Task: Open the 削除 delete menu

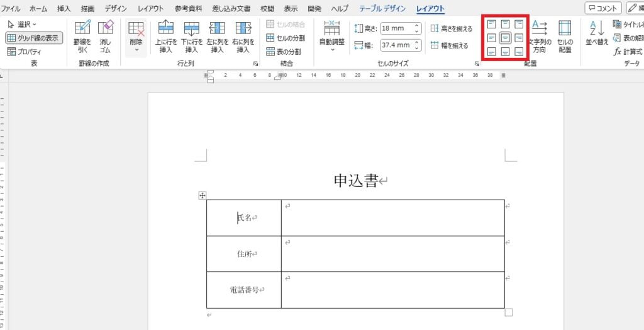Action: click(136, 37)
